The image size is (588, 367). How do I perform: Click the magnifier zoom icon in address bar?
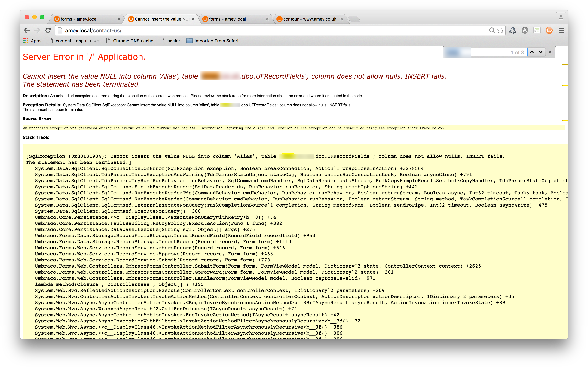pos(492,30)
